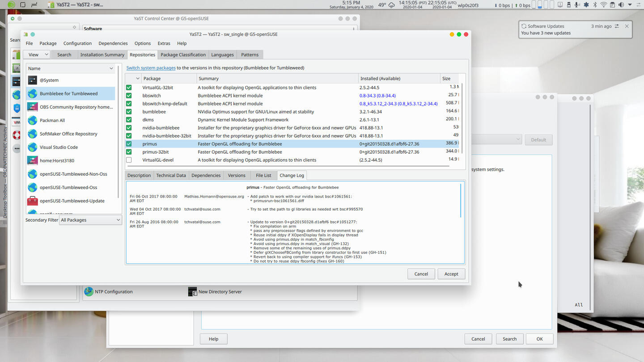Toggle the bbswitch-kmp-default package checkbox
The width and height of the screenshot is (644, 362).
tap(129, 104)
